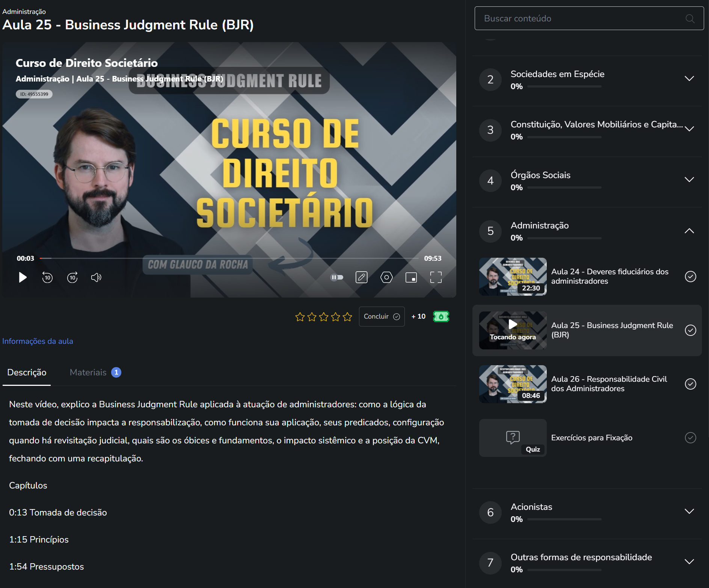Select the Descrição tab
This screenshot has height=588, width=709.
27,372
